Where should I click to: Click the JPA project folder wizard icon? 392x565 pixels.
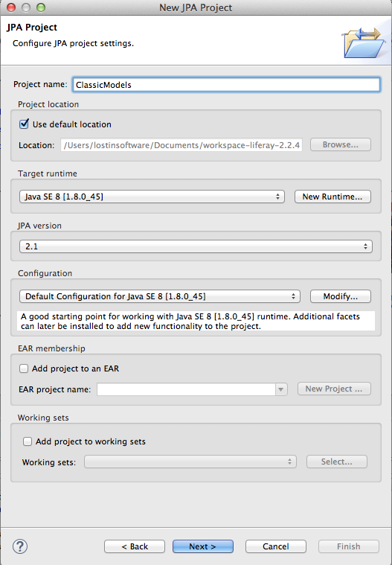click(x=364, y=43)
